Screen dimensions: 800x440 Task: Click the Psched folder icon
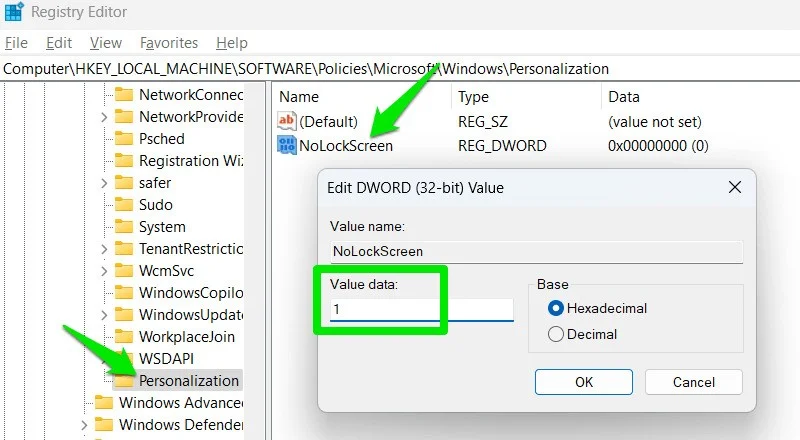124,139
